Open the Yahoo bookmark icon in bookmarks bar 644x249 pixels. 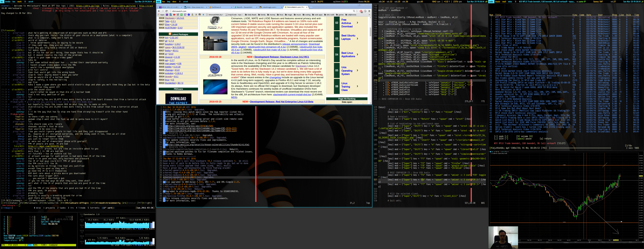pyautogui.click(x=167, y=15)
